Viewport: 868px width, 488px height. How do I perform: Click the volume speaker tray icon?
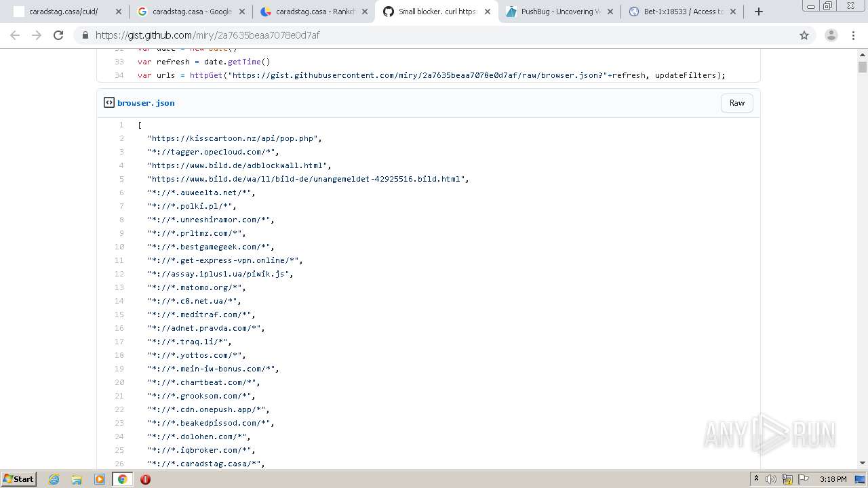pyautogui.click(x=771, y=479)
